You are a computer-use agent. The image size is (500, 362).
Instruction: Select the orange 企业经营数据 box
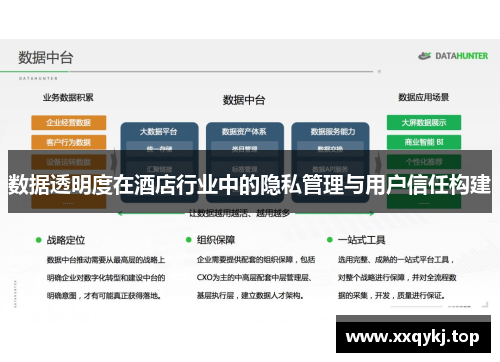pos(69,122)
